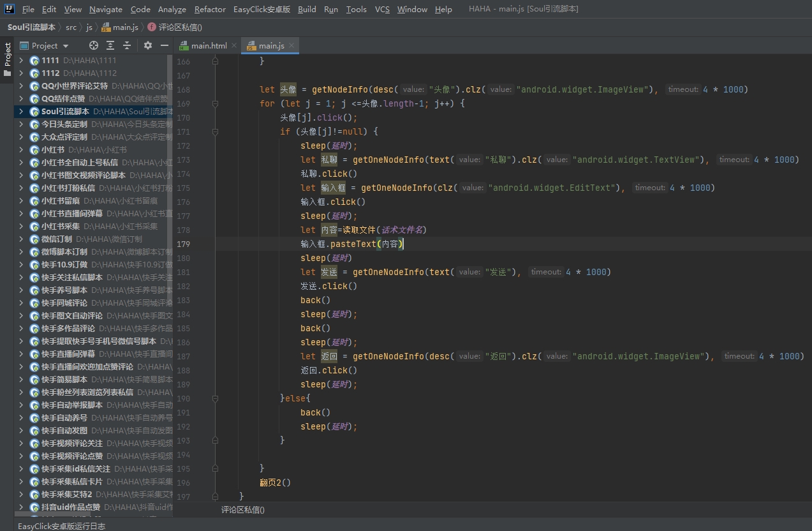This screenshot has width=812, height=531.
Task: Expand the 今日头条定制 module
Action: pos(21,124)
